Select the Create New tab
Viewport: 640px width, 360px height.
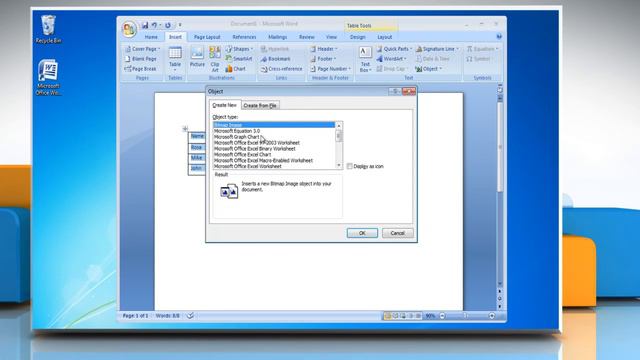pos(224,105)
